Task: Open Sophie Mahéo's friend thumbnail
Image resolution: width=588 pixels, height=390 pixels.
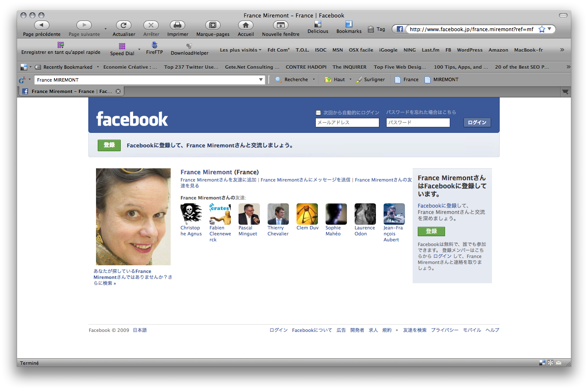Action: coord(336,214)
